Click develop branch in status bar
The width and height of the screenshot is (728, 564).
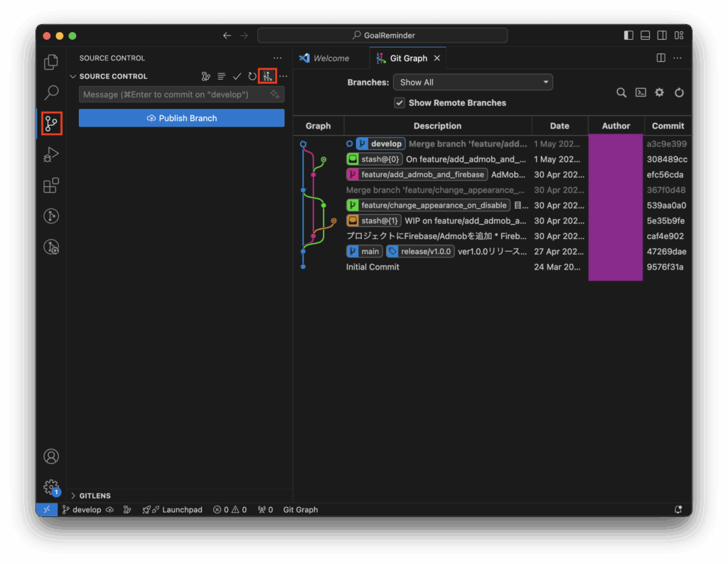pos(82,510)
